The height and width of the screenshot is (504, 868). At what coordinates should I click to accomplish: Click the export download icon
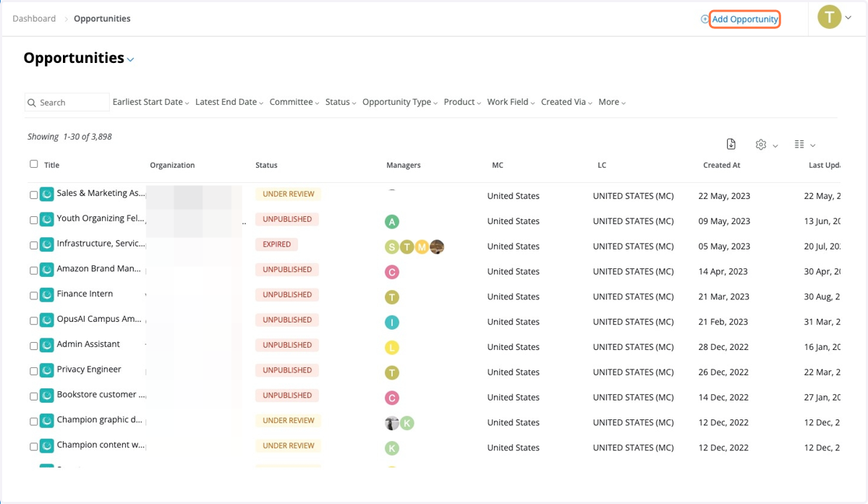731,144
